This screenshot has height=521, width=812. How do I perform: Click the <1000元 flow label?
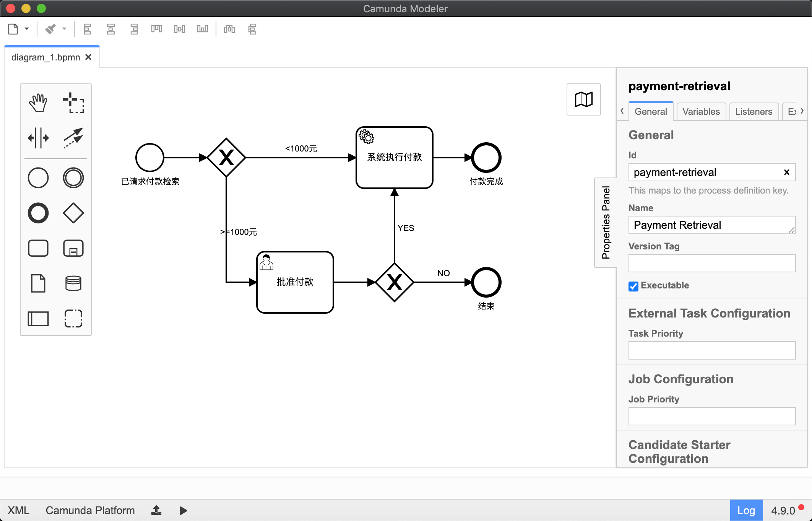pos(301,148)
